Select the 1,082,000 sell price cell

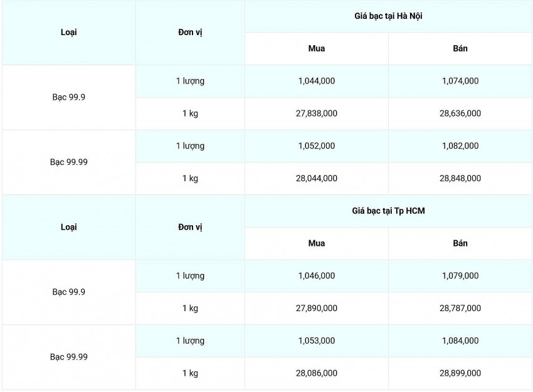pos(460,146)
